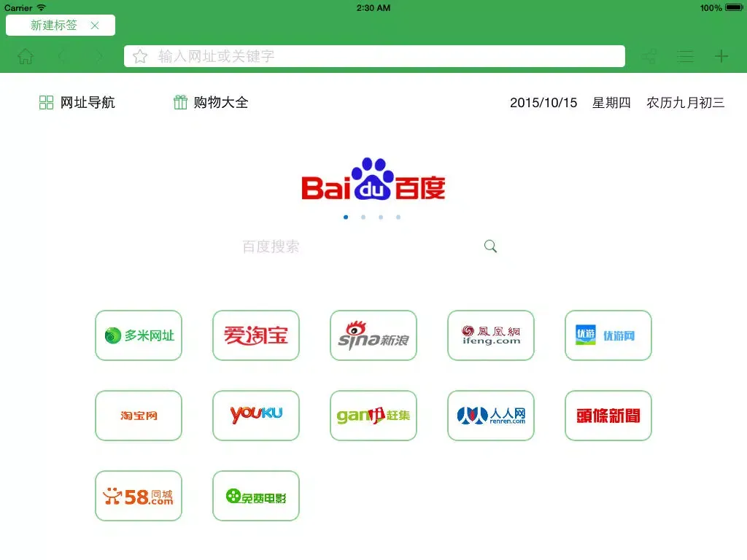Select the second search engine dot
Screen dimensions: 747x560
[363, 217]
